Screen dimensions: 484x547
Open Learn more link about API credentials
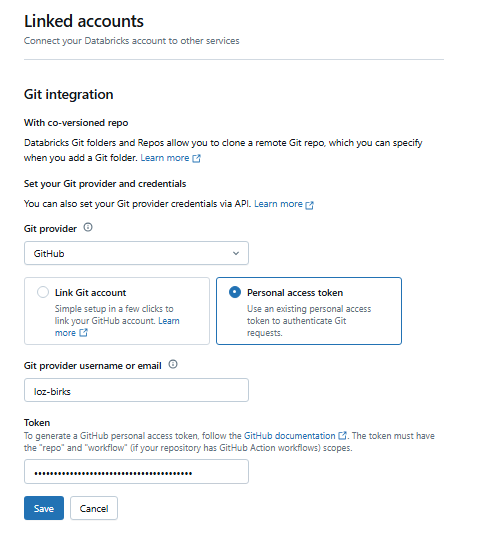click(278, 204)
